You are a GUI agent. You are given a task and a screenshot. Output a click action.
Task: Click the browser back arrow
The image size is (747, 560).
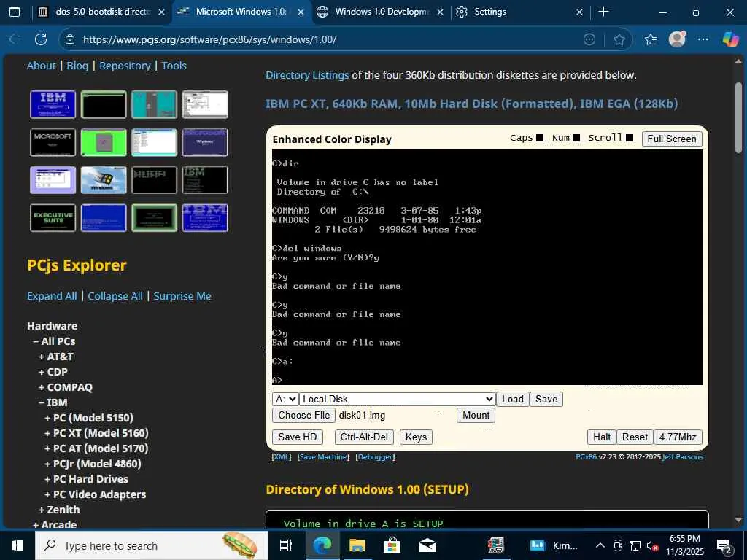(x=15, y=39)
